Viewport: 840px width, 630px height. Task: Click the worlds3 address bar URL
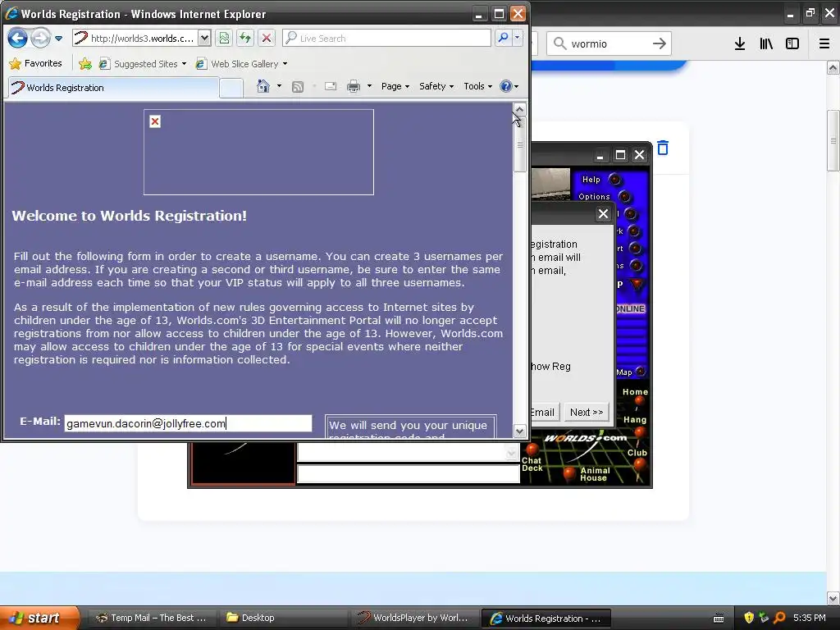pos(142,38)
